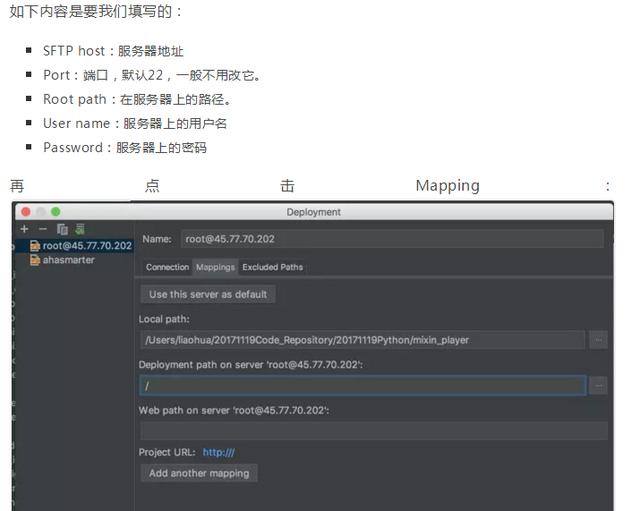Copy the selected server configuration
The height and width of the screenshot is (511, 640).
pos(62,229)
